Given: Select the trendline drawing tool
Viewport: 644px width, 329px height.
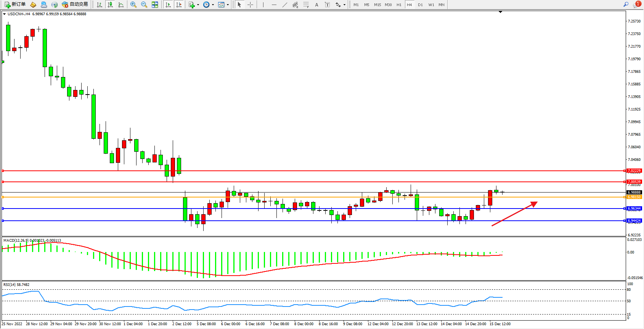Looking at the screenshot, I should (285, 5).
